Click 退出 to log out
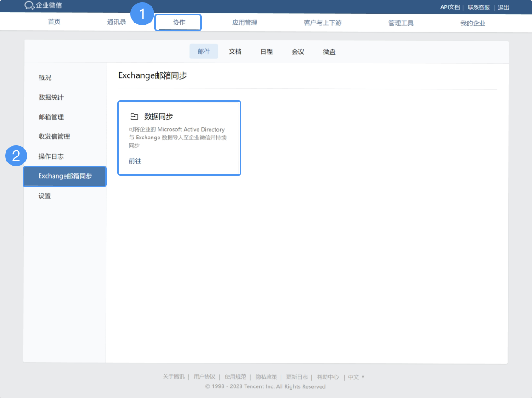The image size is (532, 398). click(x=503, y=7)
